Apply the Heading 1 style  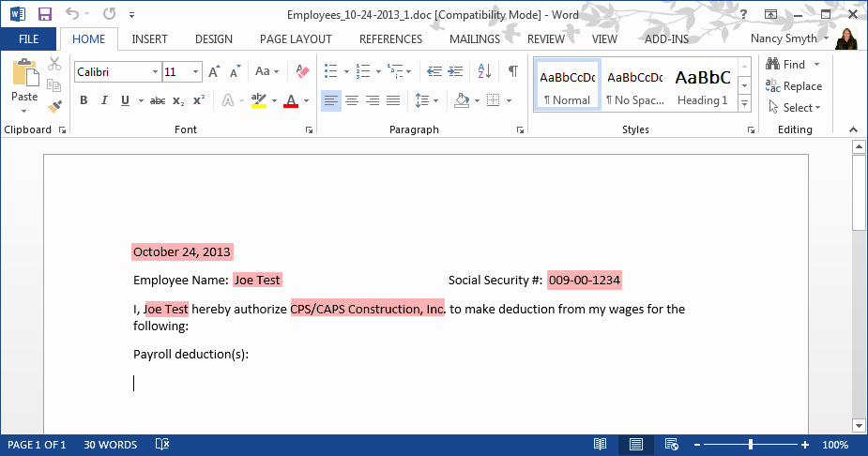tap(703, 85)
